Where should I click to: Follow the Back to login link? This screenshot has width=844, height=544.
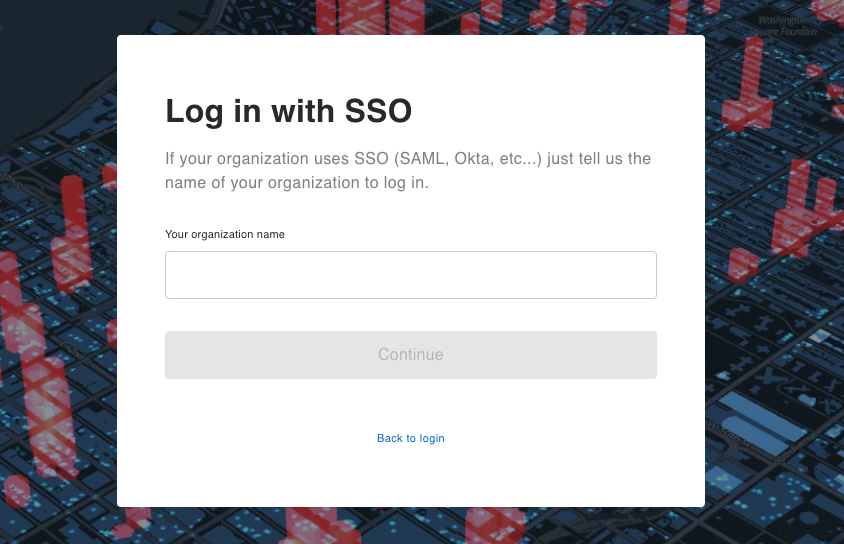point(410,438)
